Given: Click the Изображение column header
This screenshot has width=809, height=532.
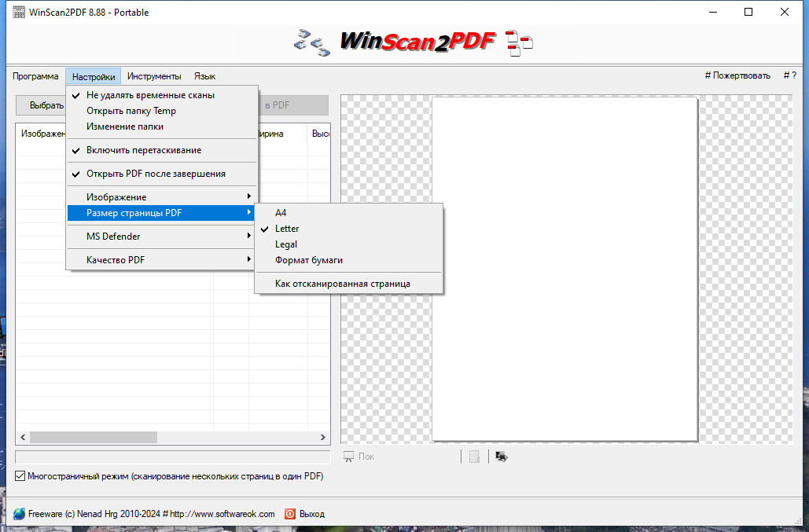Looking at the screenshot, I should (41, 134).
